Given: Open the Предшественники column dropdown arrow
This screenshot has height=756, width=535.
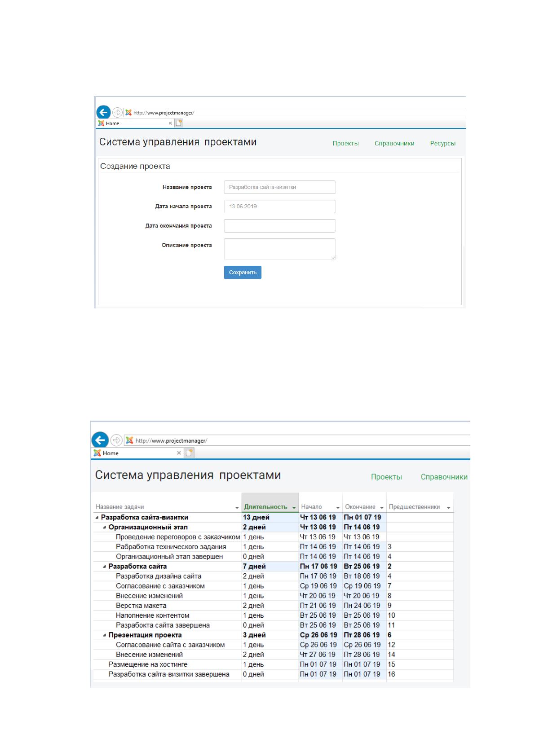Looking at the screenshot, I should click(448, 508).
